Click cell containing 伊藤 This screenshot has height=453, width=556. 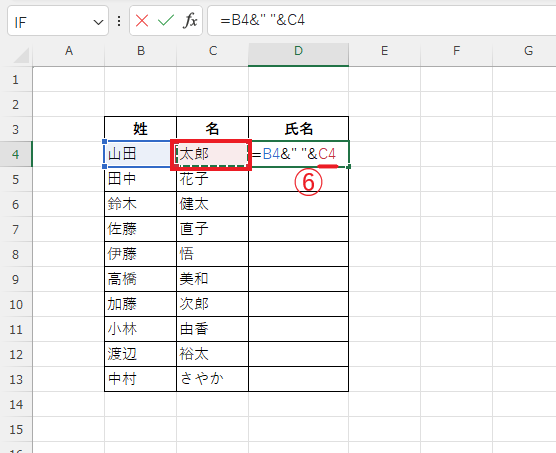click(141, 254)
